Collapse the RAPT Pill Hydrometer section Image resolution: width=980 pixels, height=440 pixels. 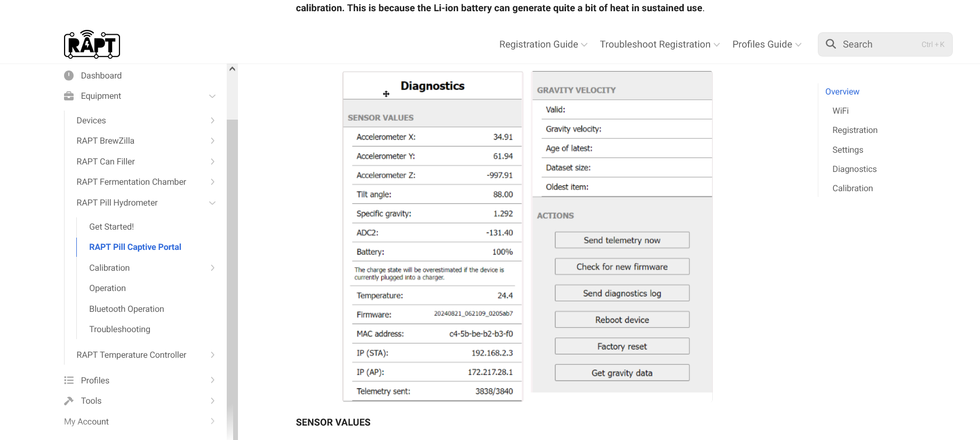(212, 203)
